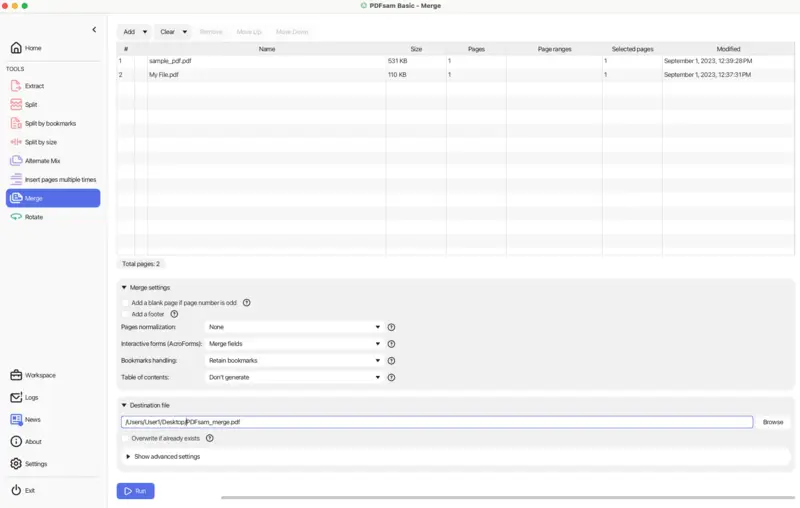
Task: Sort table by Name column header
Action: 267,49
